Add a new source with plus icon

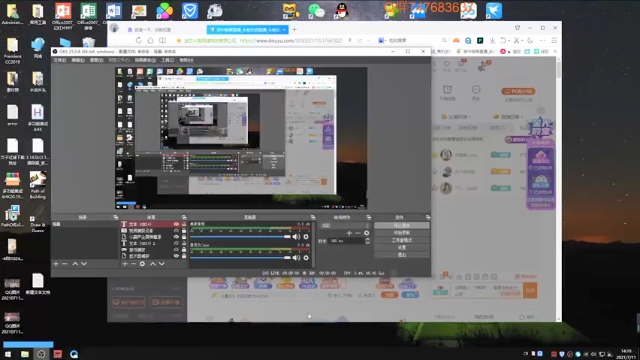tap(125, 264)
